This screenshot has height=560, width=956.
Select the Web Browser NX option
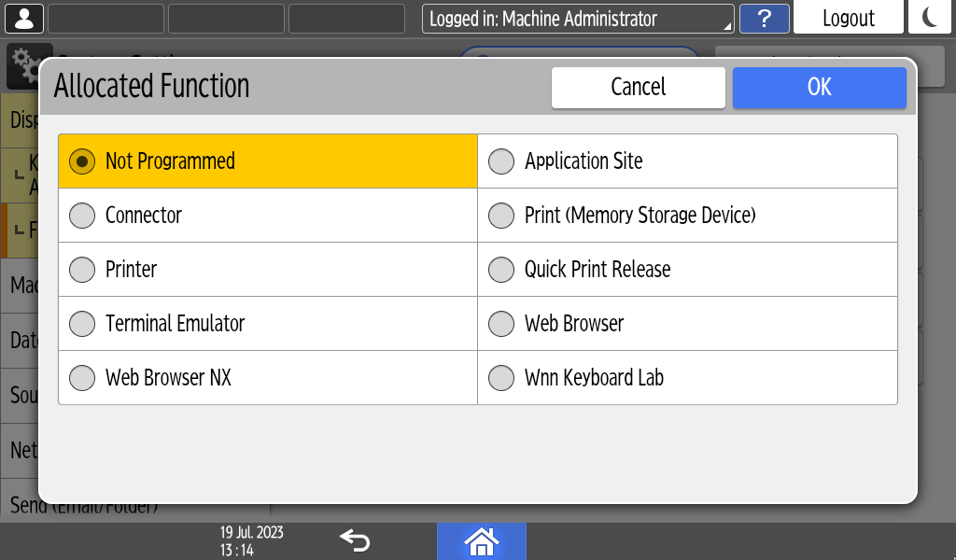click(x=83, y=378)
